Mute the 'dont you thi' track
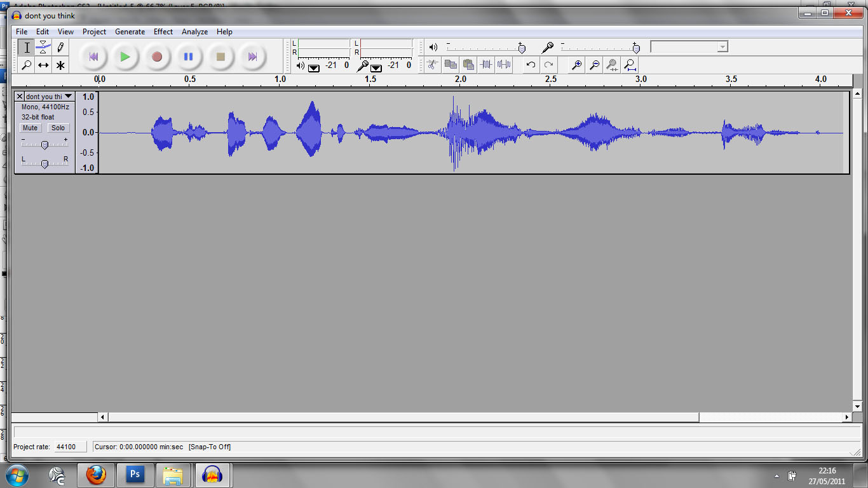The width and height of the screenshot is (868, 488). click(30, 128)
